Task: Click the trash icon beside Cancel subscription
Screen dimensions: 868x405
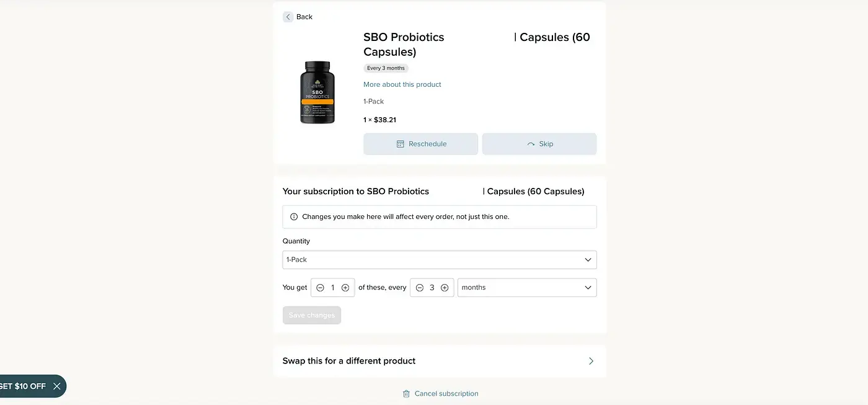Action: click(x=406, y=394)
